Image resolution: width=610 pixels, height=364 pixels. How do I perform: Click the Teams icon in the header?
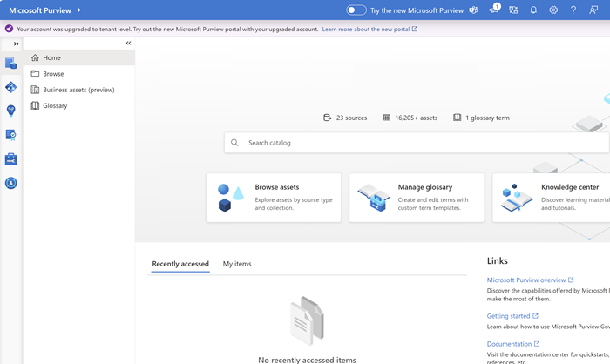pyautogui.click(x=473, y=10)
